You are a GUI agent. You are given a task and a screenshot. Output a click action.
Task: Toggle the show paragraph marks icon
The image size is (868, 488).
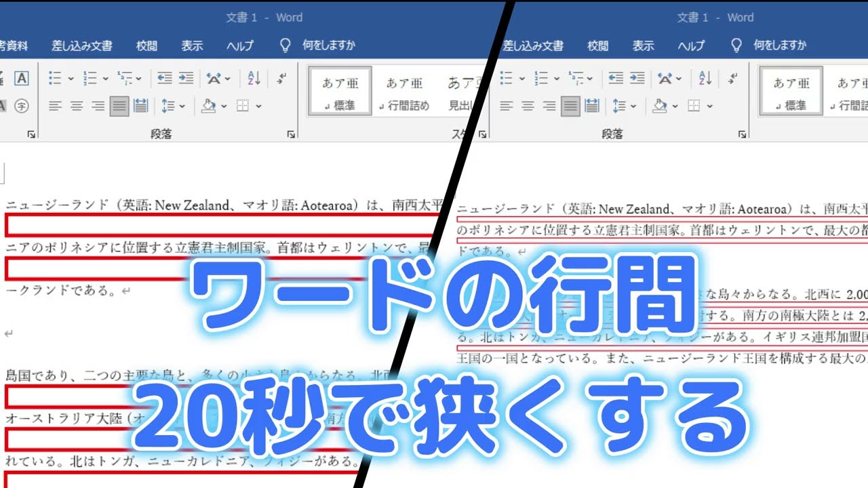[x=281, y=77]
